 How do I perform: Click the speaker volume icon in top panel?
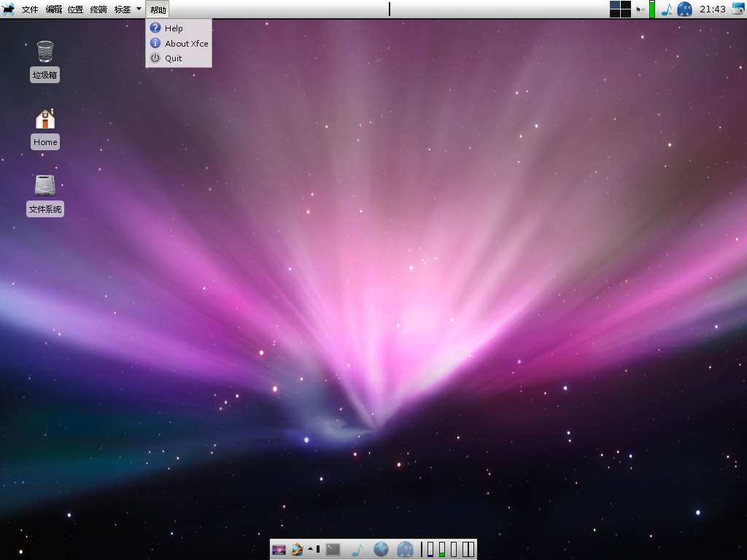pos(640,9)
